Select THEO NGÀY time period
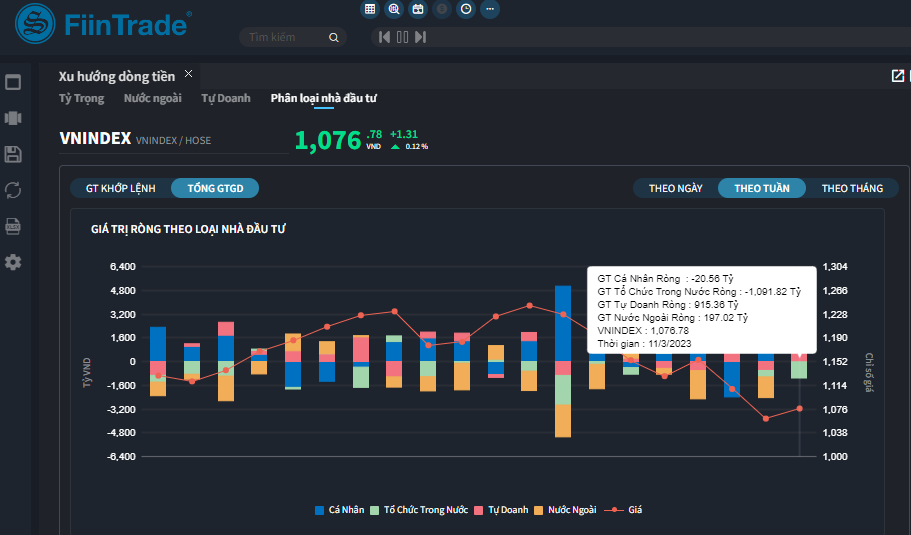This screenshot has width=911, height=535. (x=675, y=188)
